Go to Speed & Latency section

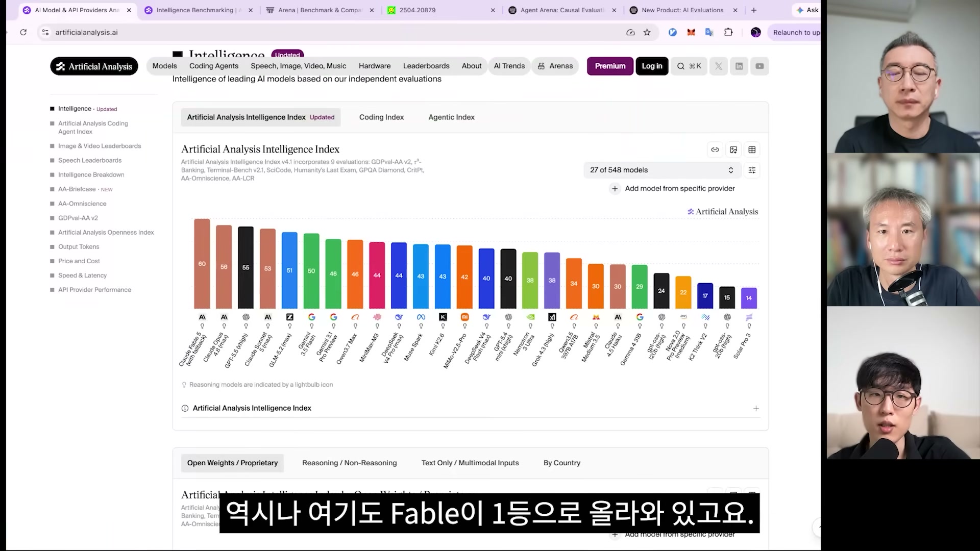[x=82, y=275]
